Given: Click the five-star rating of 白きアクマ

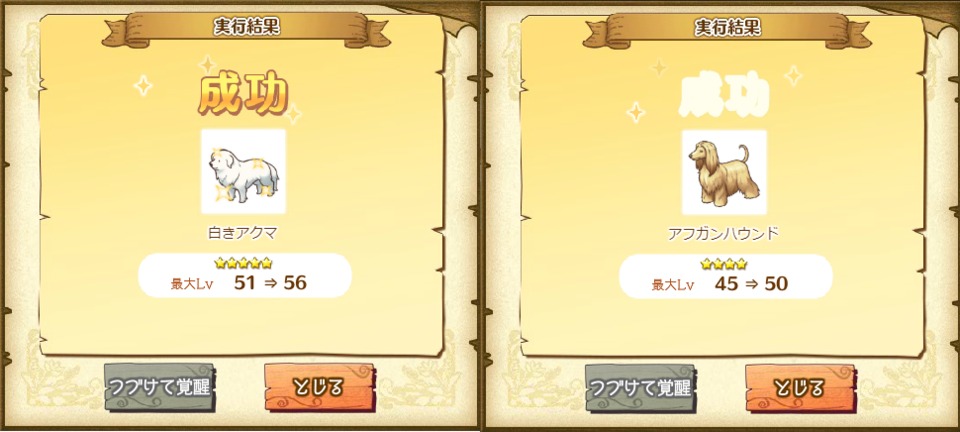Looking at the screenshot, I should click(244, 263).
